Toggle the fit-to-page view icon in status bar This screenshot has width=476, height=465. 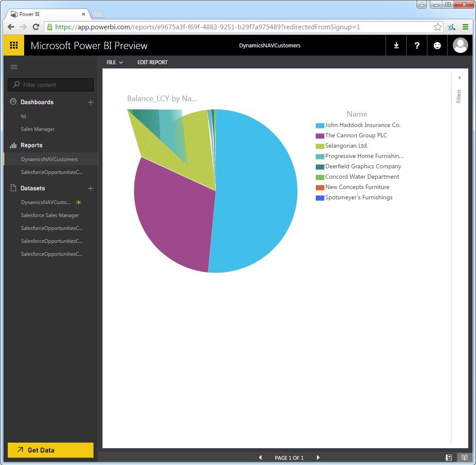449,457
